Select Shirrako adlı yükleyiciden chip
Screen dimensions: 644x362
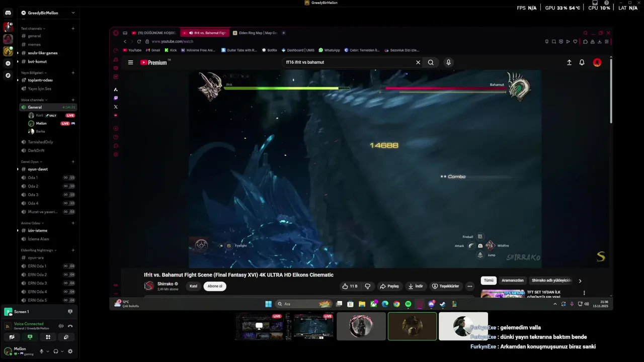coord(551,281)
